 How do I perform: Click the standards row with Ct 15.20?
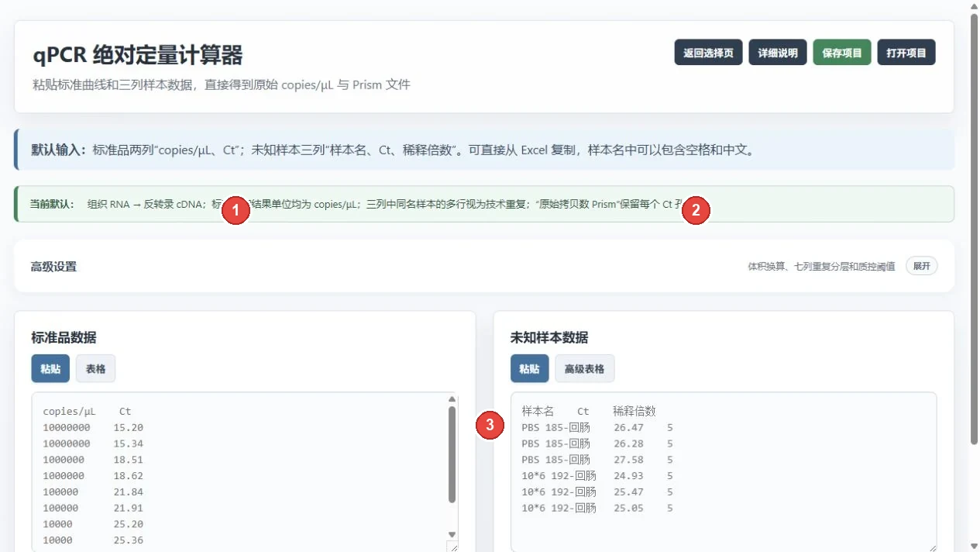(x=93, y=427)
